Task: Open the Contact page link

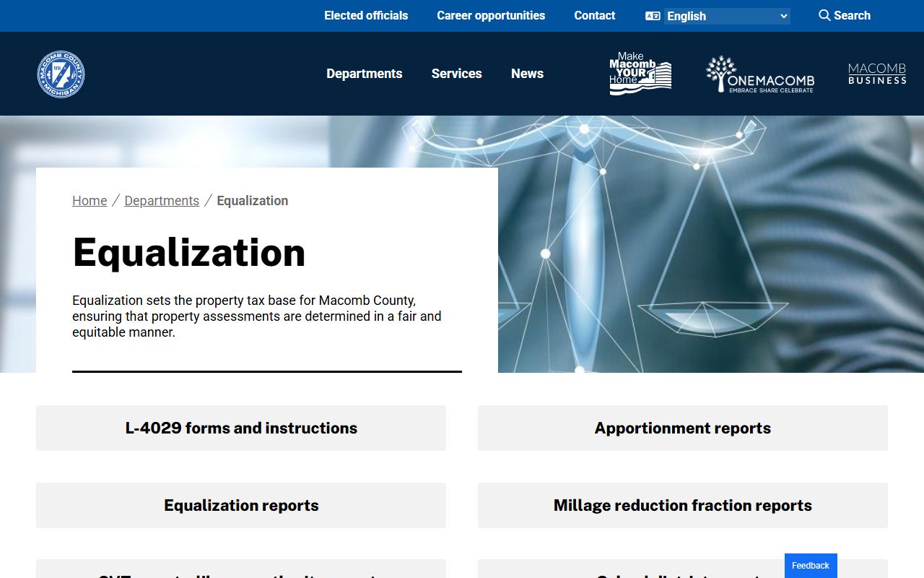Action: coord(595,15)
